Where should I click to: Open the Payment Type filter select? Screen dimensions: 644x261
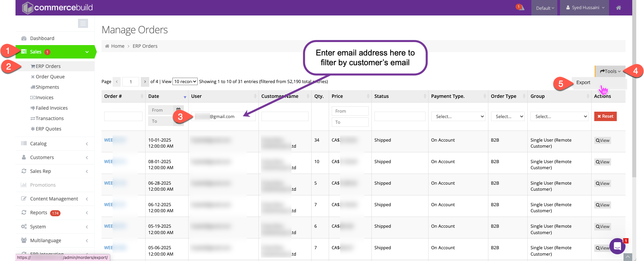tap(458, 116)
